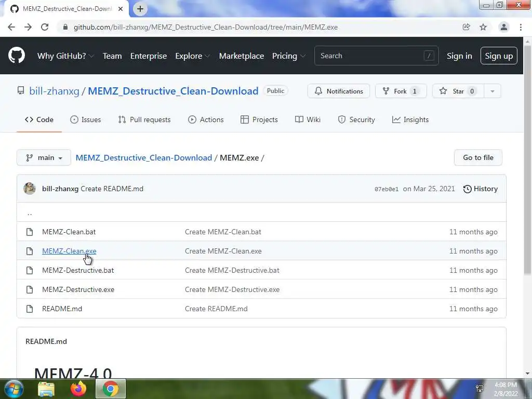Focus the GitHub search field

(x=376, y=56)
